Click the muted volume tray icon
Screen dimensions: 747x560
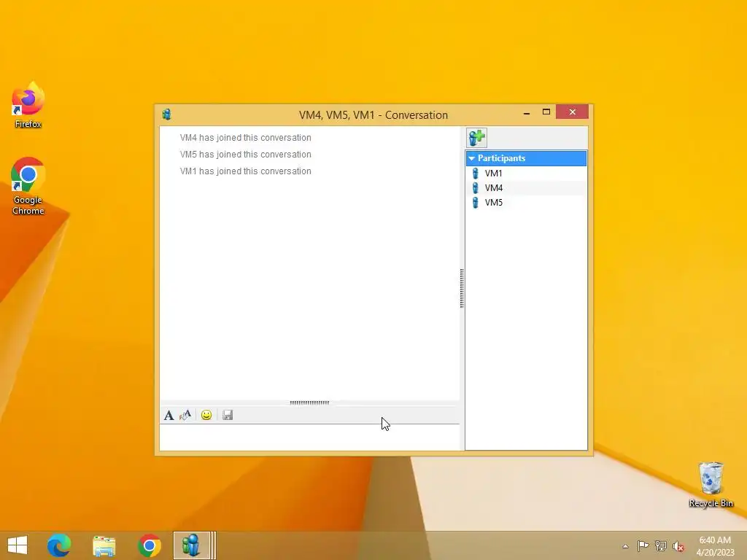coord(678,546)
